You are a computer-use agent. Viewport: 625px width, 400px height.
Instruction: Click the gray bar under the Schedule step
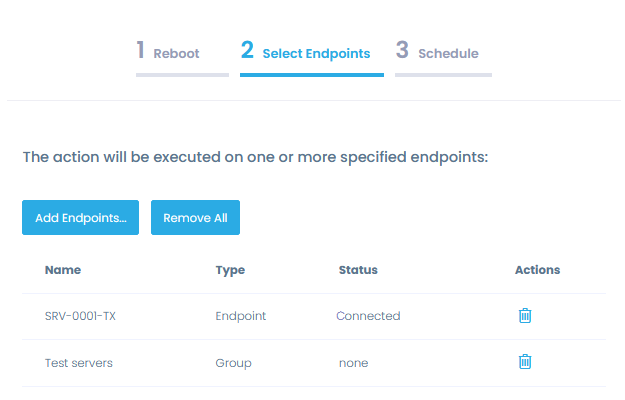[443, 75]
